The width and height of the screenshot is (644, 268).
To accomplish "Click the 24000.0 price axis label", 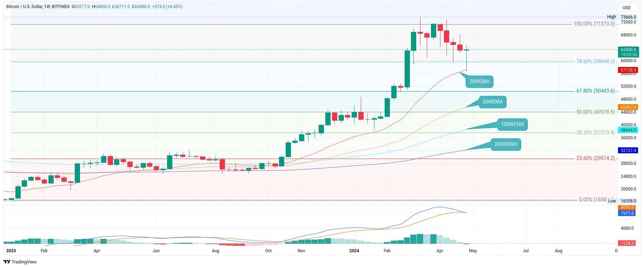I will tap(628, 176).
